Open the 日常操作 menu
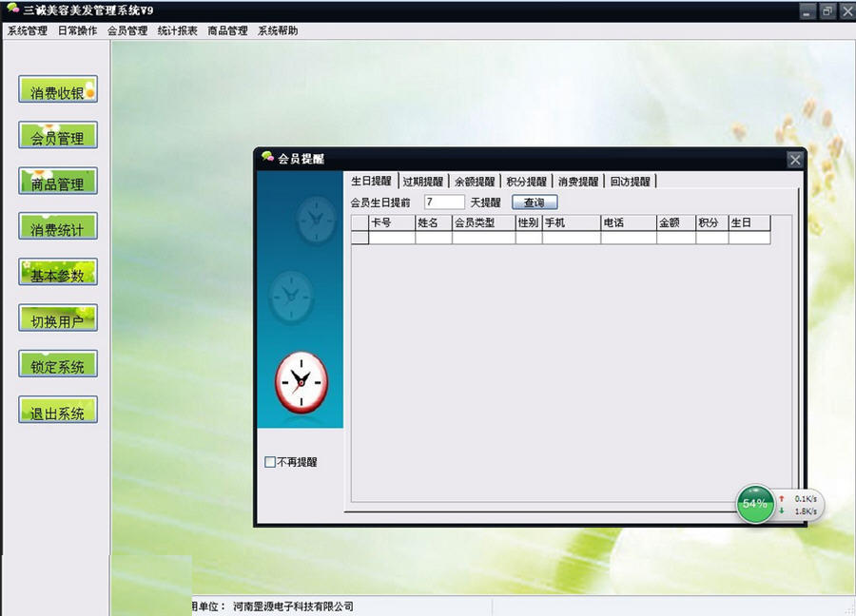This screenshot has height=616, width=856. tap(78, 31)
